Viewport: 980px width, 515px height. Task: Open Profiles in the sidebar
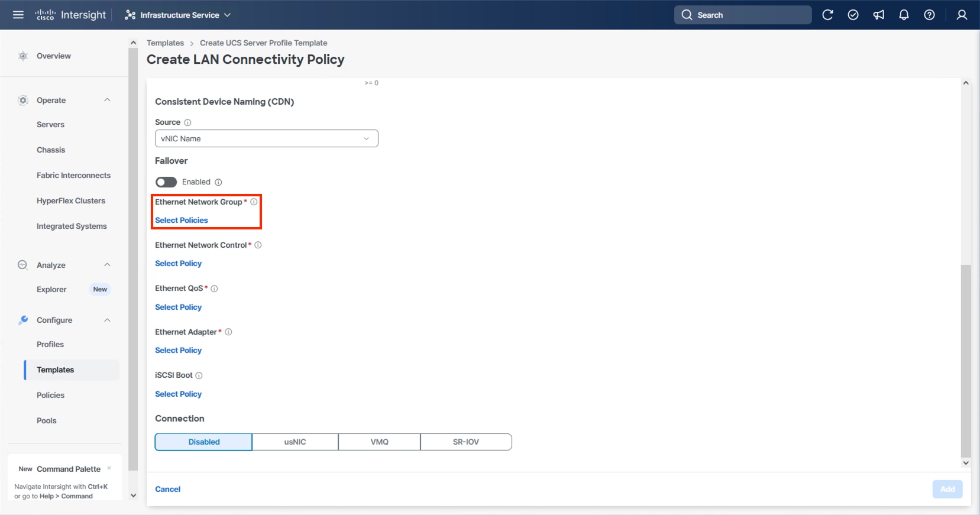pyautogui.click(x=50, y=345)
